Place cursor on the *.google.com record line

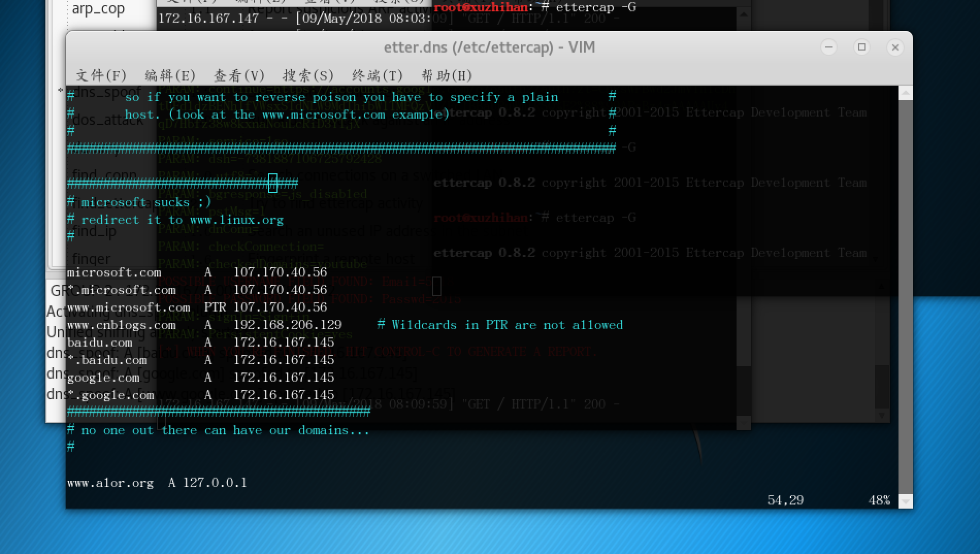click(x=201, y=395)
